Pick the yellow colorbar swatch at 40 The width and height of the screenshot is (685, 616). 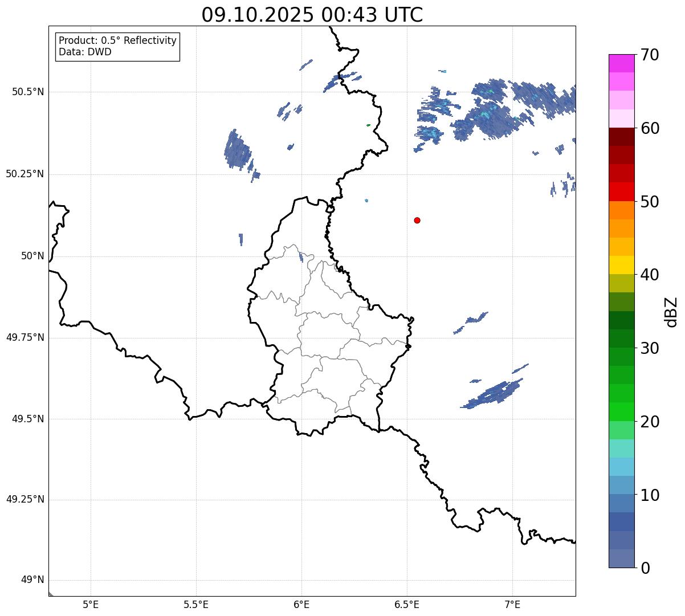point(621,265)
